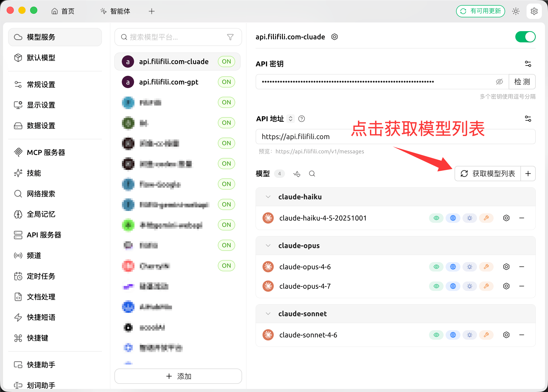Open the 首页 tab

click(x=63, y=11)
